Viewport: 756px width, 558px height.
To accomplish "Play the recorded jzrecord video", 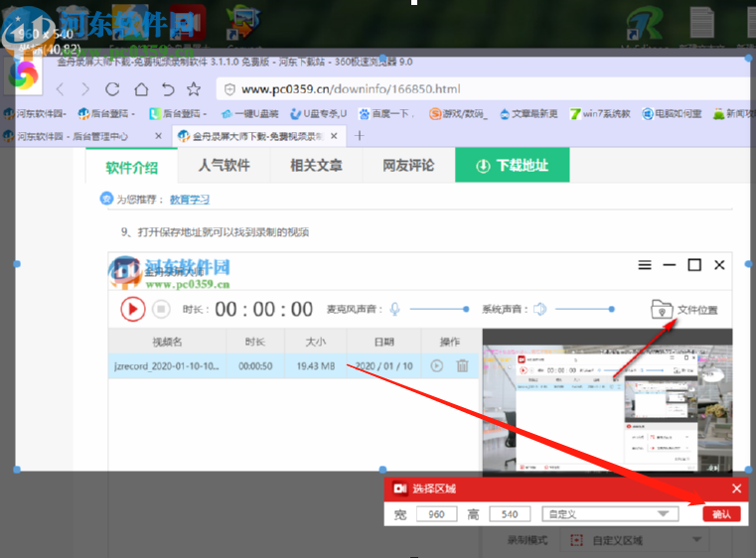I will pyautogui.click(x=437, y=365).
